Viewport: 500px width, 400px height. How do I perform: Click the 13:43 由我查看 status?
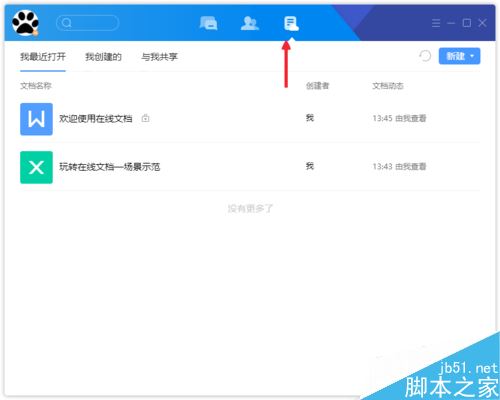point(399,166)
